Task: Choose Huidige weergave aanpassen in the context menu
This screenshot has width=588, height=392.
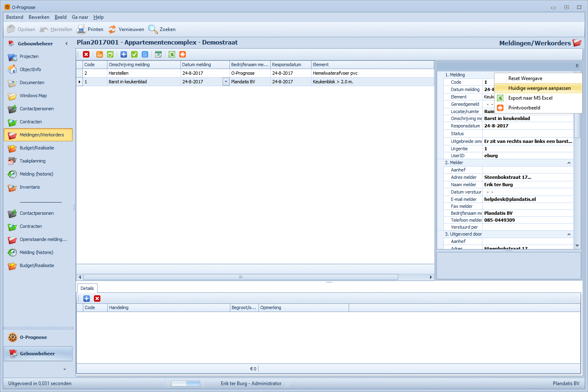Action: (538, 88)
